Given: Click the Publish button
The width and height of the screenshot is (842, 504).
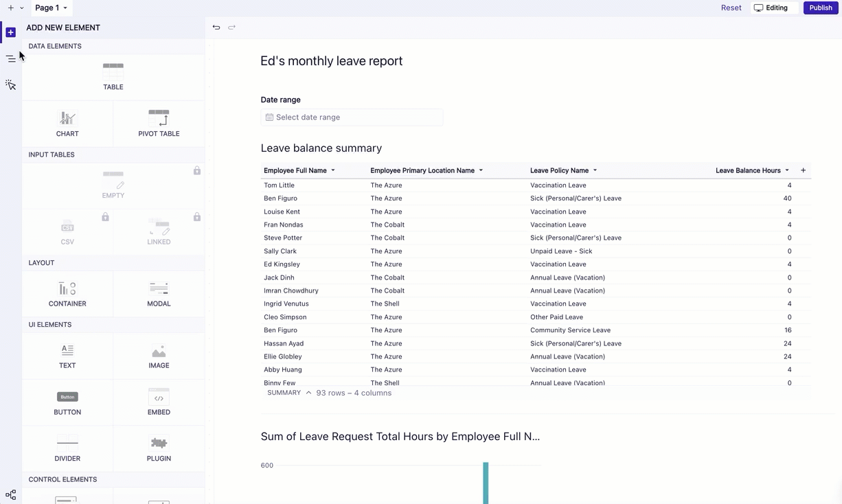Looking at the screenshot, I should [821, 8].
